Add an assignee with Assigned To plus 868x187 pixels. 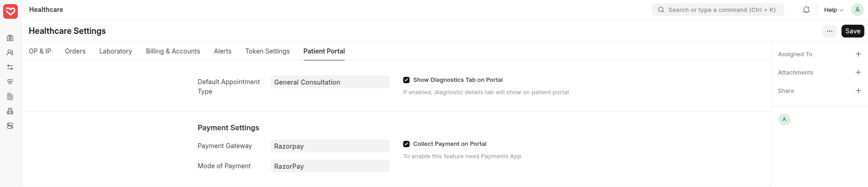(x=858, y=54)
